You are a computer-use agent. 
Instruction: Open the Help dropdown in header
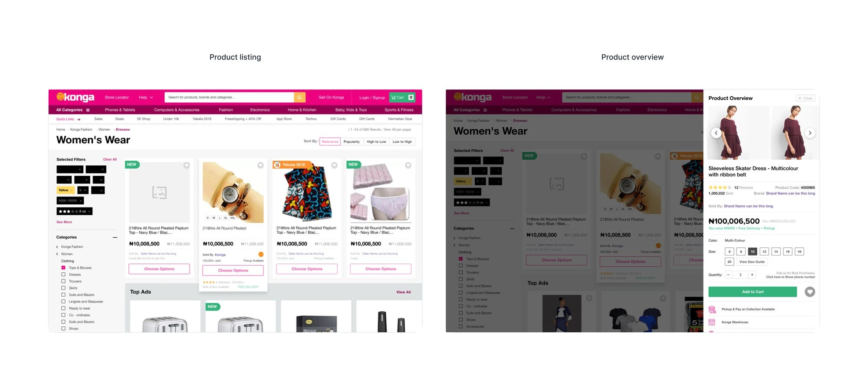point(146,97)
